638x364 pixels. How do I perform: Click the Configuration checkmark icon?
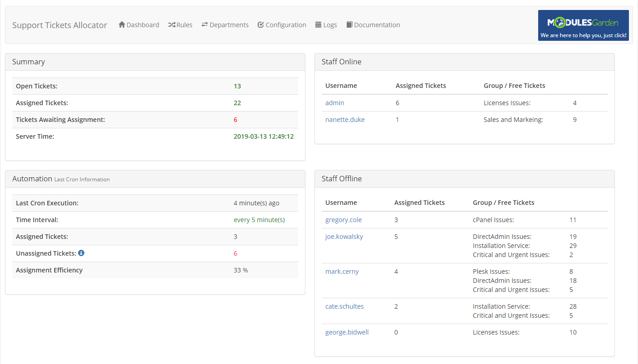[261, 25]
